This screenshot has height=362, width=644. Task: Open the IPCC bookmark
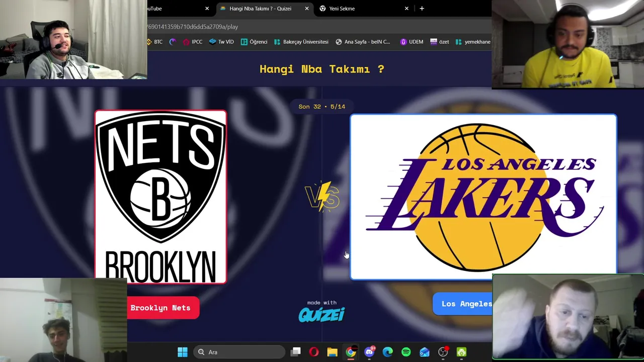click(193, 42)
